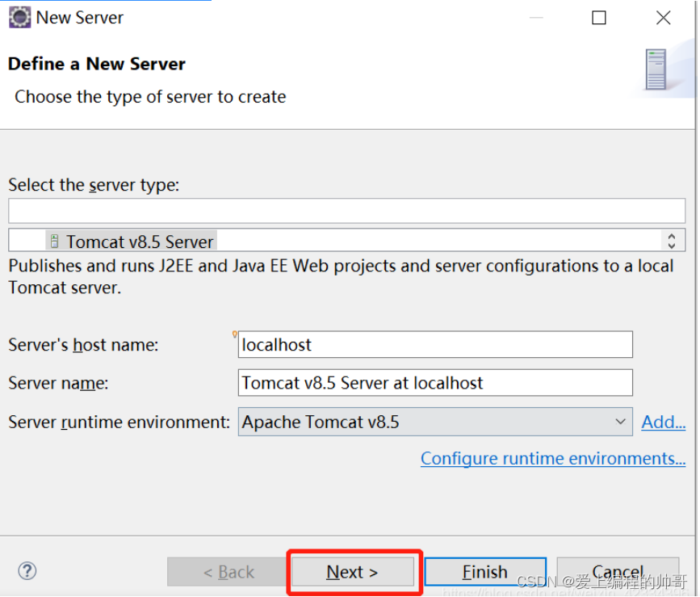700x597 pixels.
Task: Click the content assist lightbulb icon
Action: tap(235, 334)
